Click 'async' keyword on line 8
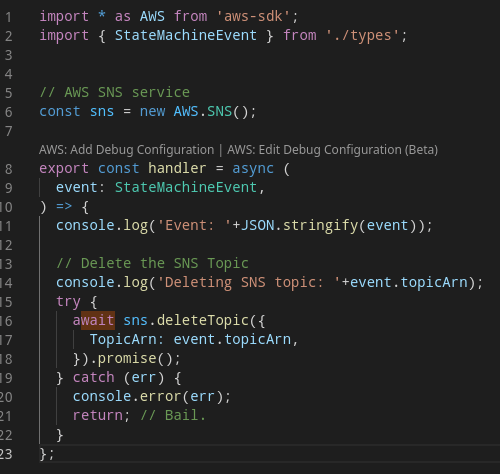The height and width of the screenshot is (474, 500). coord(253,168)
